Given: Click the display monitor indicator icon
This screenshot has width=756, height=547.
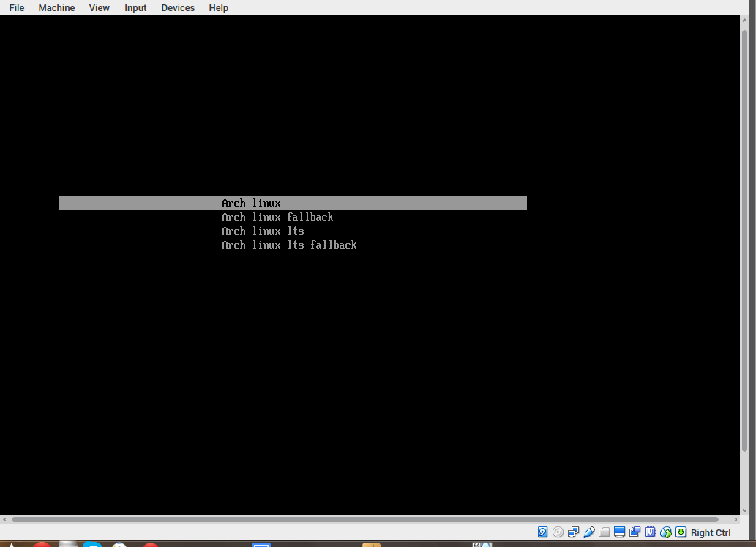Looking at the screenshot, I should click(620, 532).
